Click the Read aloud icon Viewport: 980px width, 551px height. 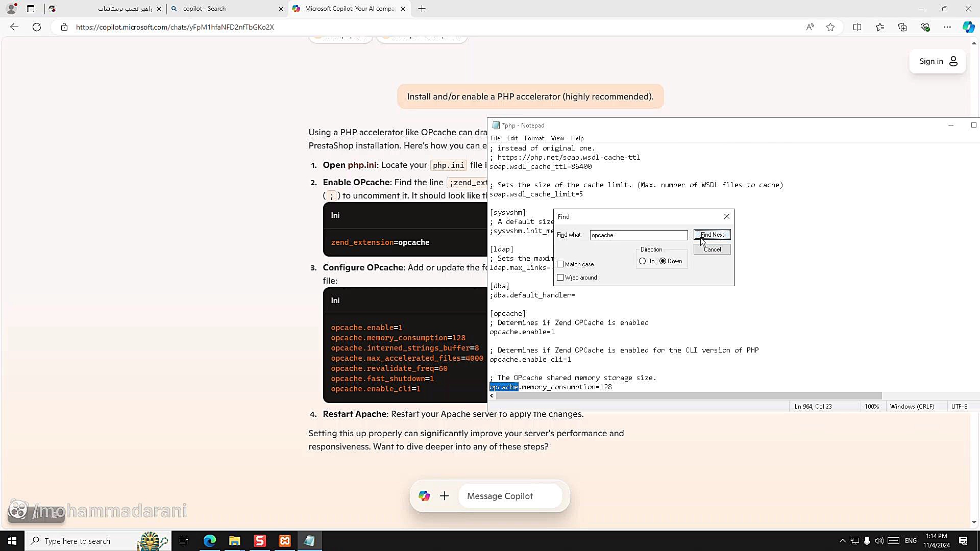pos(810,27)
